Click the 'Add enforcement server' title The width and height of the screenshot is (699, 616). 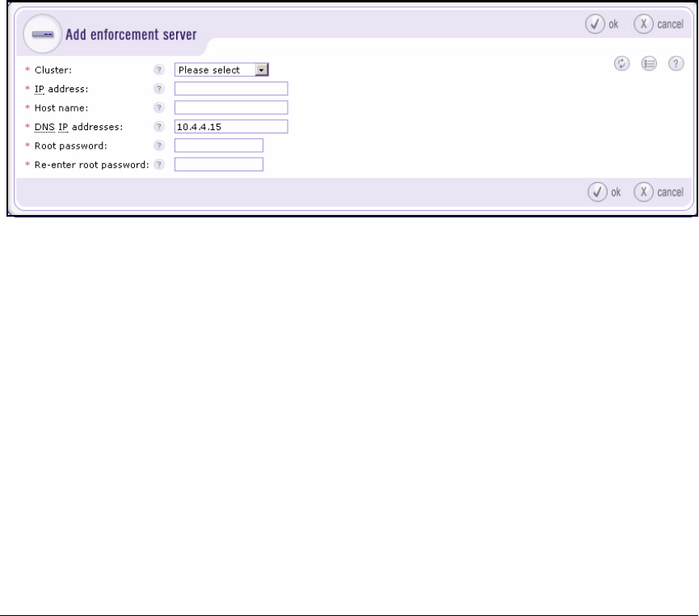coord(131,34)
